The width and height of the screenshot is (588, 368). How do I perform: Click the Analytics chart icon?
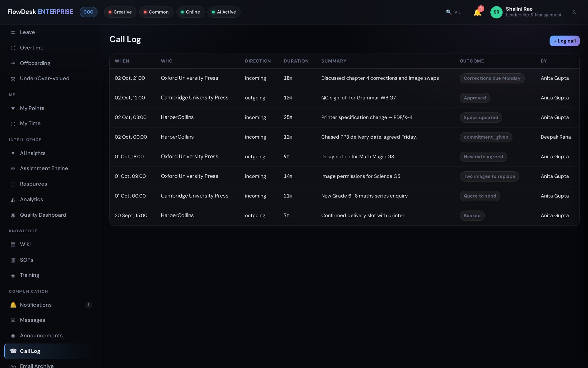[13, 200]
